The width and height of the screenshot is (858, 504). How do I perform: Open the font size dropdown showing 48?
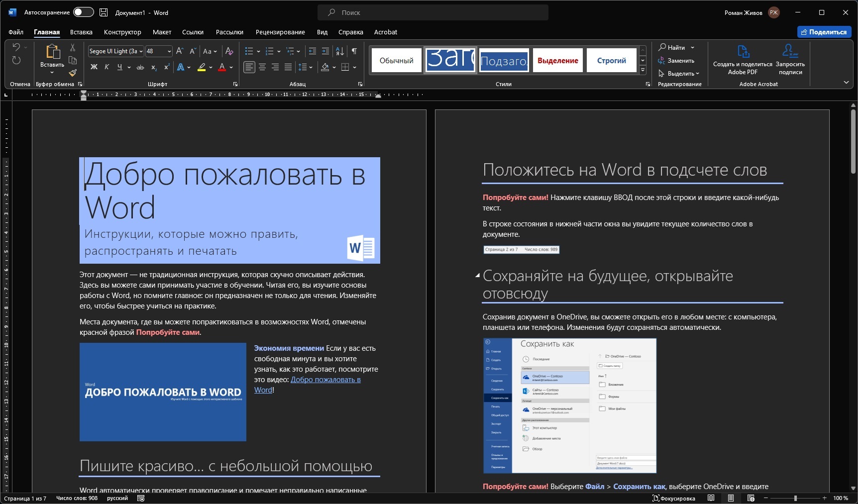pyautogui.click(x=169, y=51)
